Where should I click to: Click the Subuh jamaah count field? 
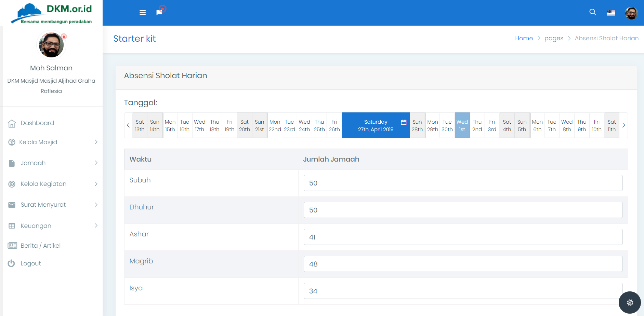463,183
